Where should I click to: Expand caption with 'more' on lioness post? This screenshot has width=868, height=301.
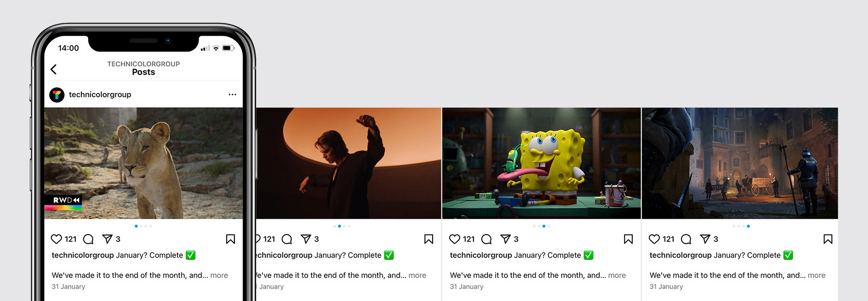coord(219,275)
